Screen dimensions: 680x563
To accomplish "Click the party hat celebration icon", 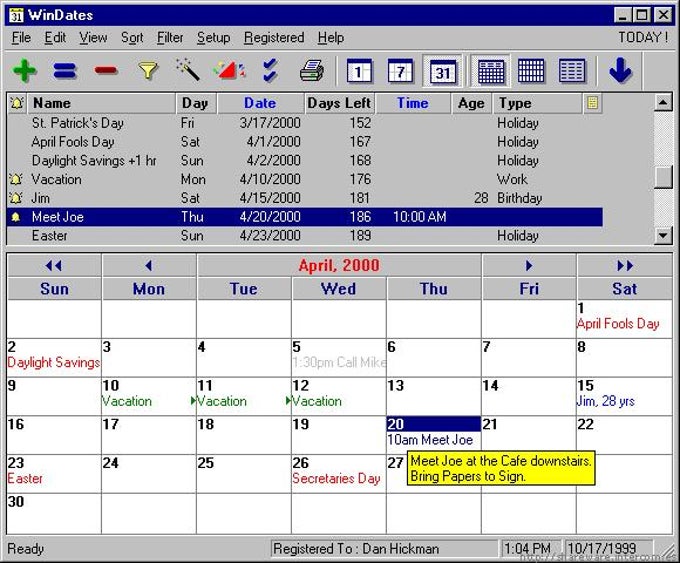I will coord(229,70).
